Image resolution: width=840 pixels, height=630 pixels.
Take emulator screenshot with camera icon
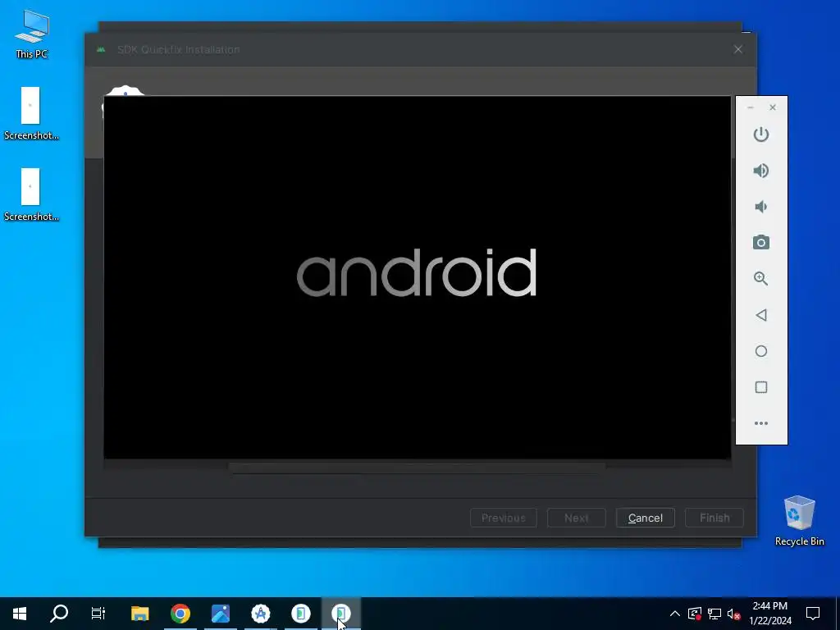click(x=760, y=243)
